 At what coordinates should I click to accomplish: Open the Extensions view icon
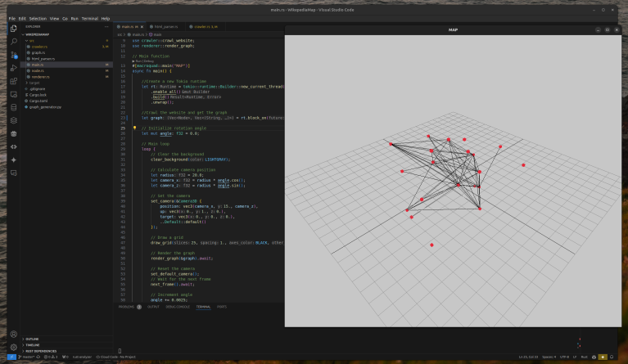tap(14, 81)
